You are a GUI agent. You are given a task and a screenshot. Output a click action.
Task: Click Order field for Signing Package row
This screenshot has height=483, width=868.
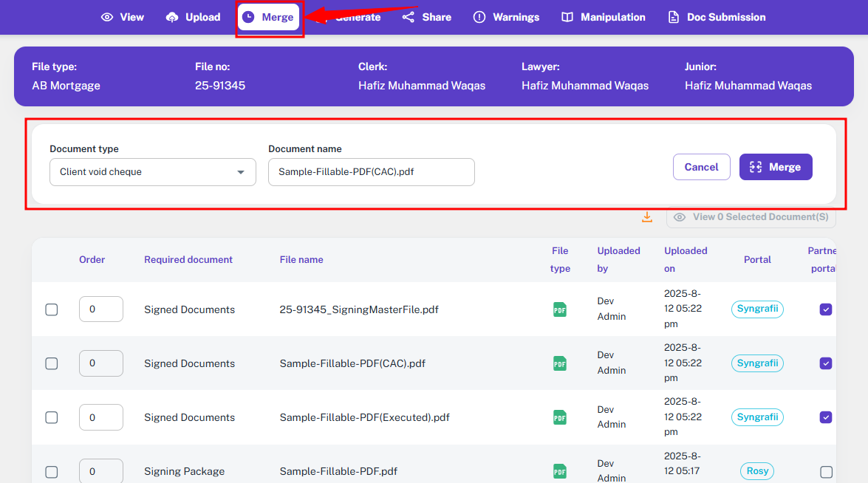(x=100, y=471)
